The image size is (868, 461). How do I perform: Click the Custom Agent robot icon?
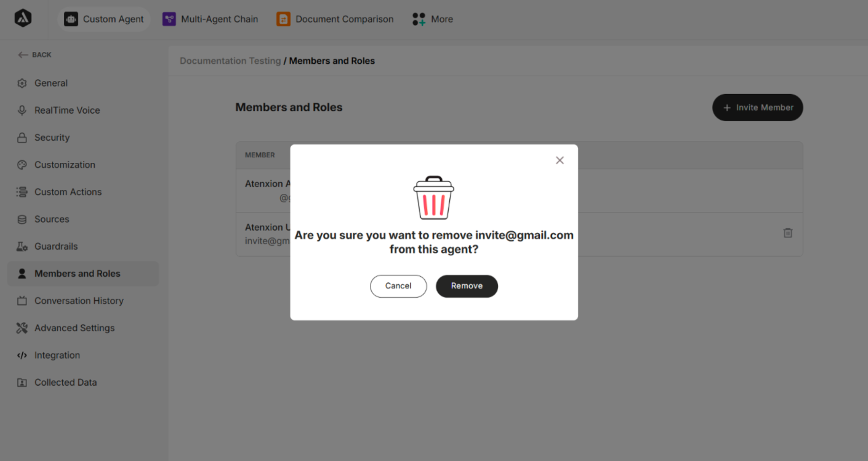point(71,19)
